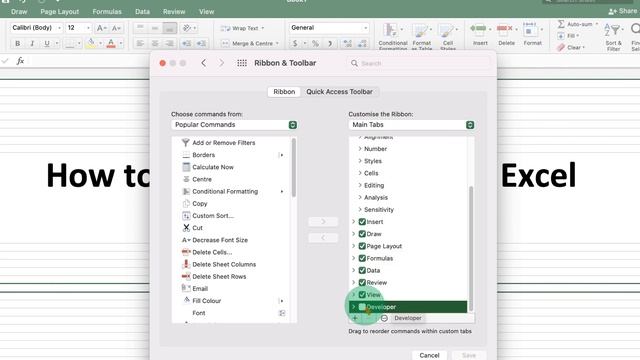Switch to the Quick Access Toolbar tab
Screen dimensions: 640x360
pyautogui.click(x=339, y=92)
